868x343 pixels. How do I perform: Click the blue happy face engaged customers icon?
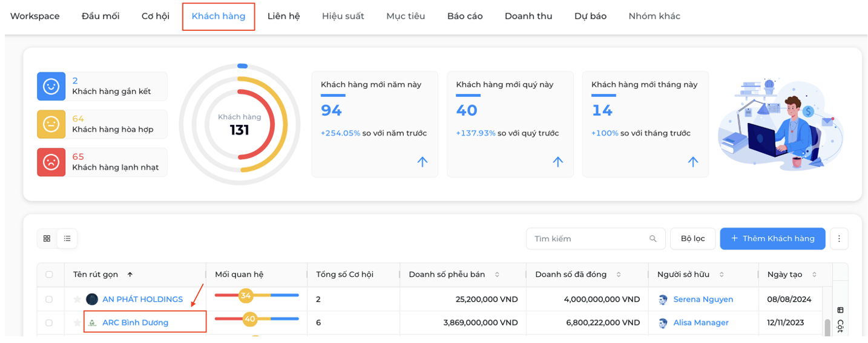pos(51,86)
